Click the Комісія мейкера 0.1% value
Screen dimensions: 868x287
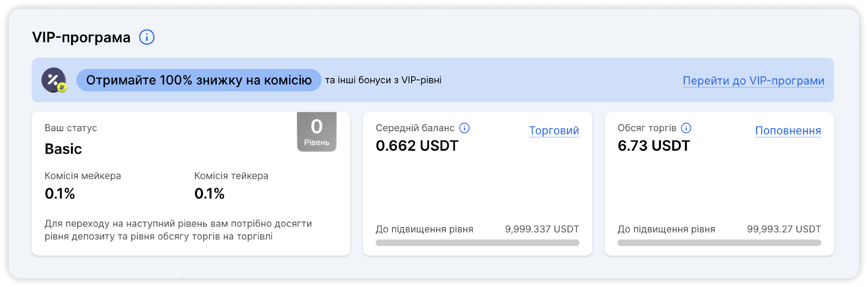[x=60, y=194]
